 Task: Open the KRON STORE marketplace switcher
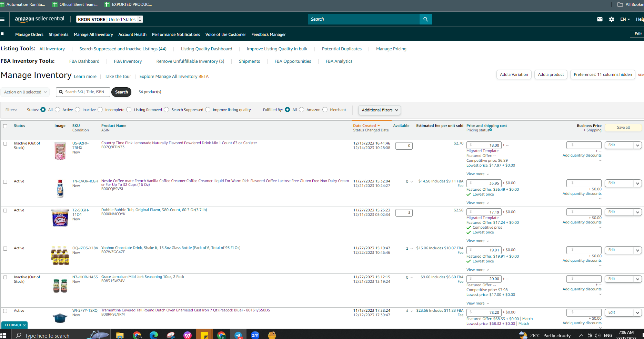[110, 19]
